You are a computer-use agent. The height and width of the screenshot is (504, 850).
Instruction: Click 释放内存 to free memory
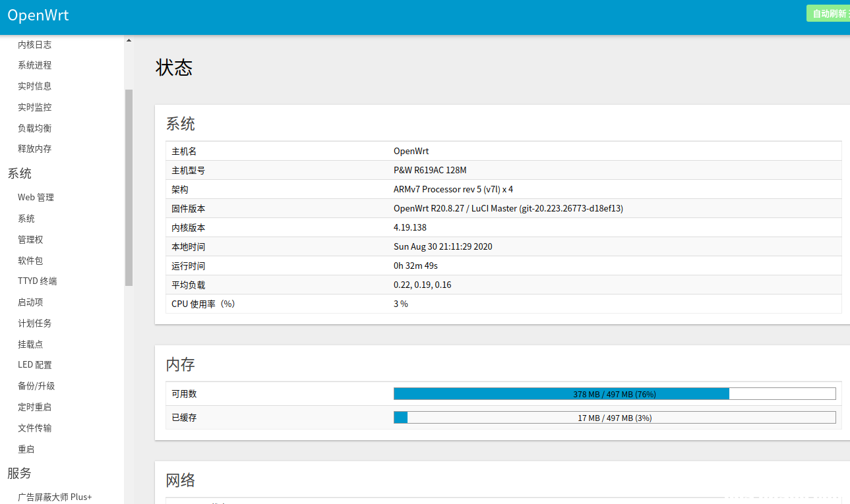click(34, 149)
